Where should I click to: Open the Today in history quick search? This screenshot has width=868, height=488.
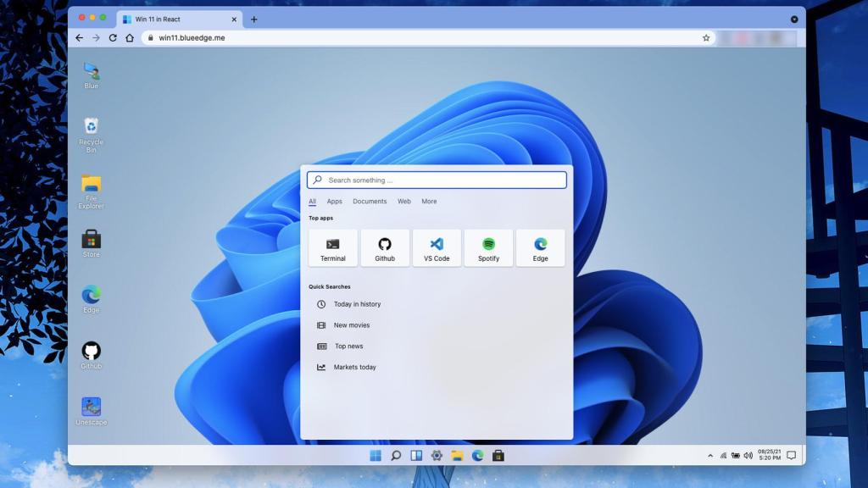pos(357,303)
